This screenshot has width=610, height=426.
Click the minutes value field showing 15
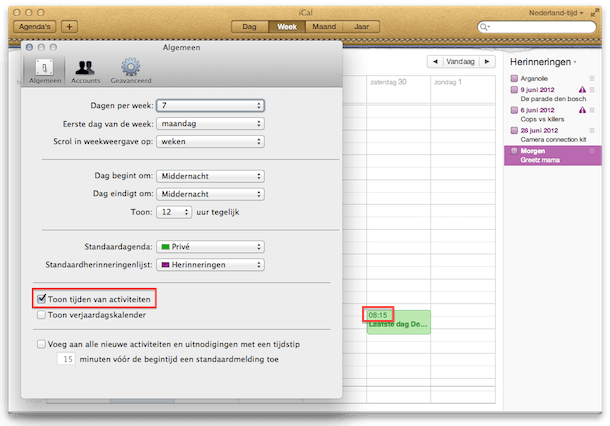[66, 359]
